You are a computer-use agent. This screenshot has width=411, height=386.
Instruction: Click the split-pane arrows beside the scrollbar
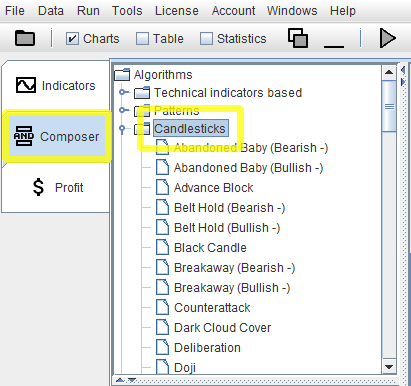[x=403, y=76]
